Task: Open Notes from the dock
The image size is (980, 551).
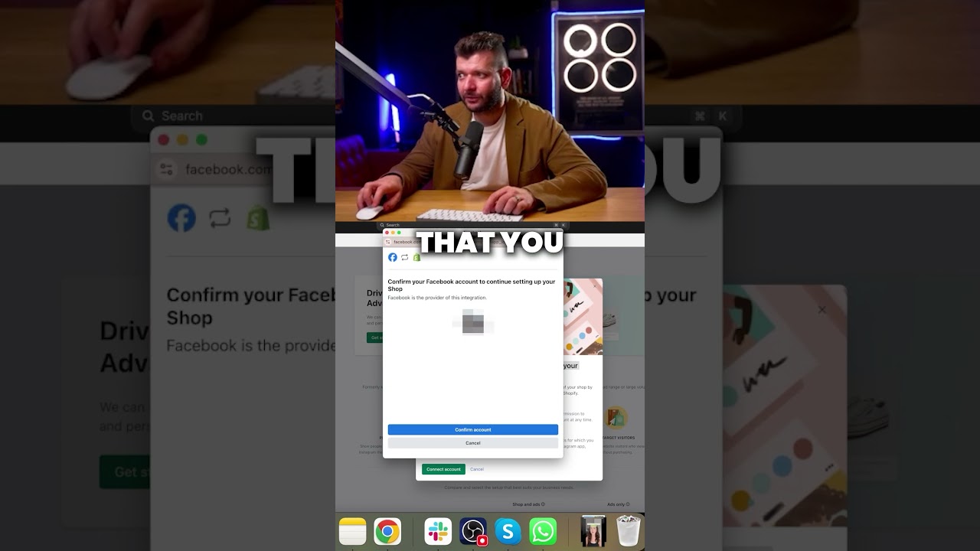Action: coord(353,531)
